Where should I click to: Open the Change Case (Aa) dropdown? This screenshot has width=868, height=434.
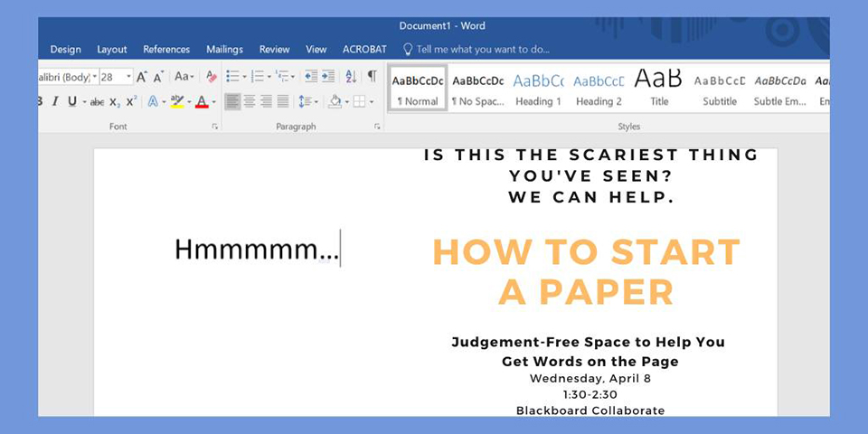click(184, 76)
